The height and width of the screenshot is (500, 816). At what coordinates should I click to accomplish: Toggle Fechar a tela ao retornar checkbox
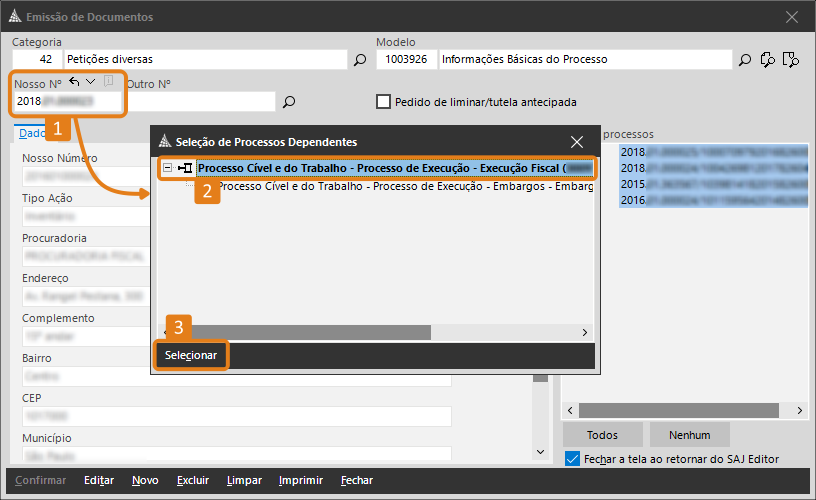click(x=572, y=459)
